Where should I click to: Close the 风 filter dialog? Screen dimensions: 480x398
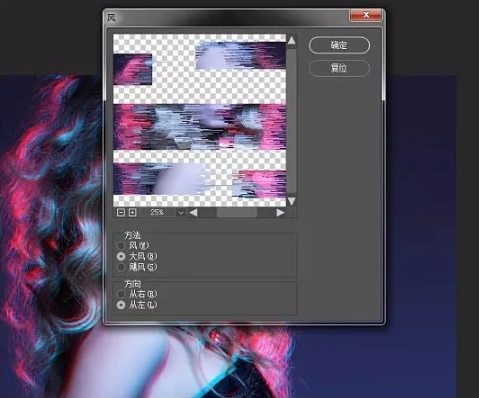click(366, 15)
